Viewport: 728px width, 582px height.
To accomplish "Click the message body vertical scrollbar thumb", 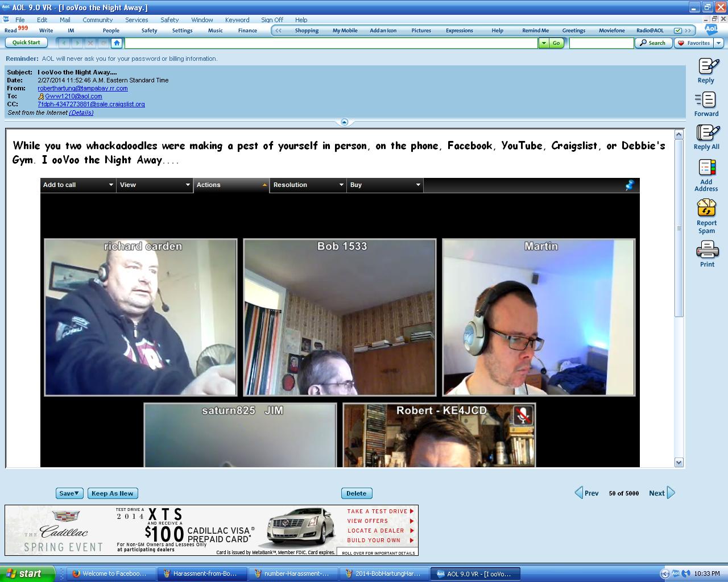I will [x=679, y=228].
